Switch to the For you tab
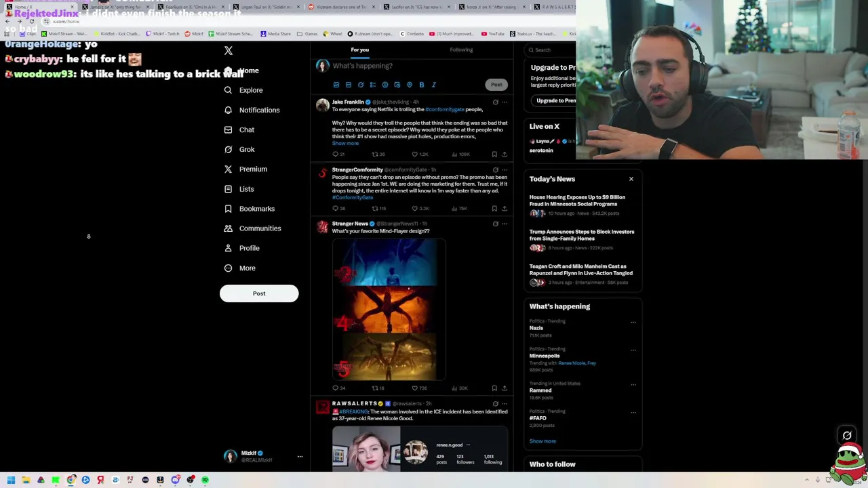868x488 pixels. coord(360,49)
